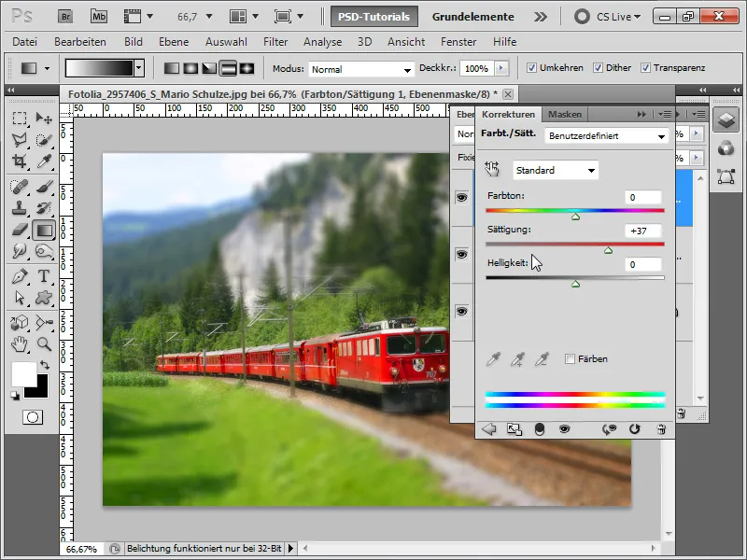Select the Zoom tool

44,343
